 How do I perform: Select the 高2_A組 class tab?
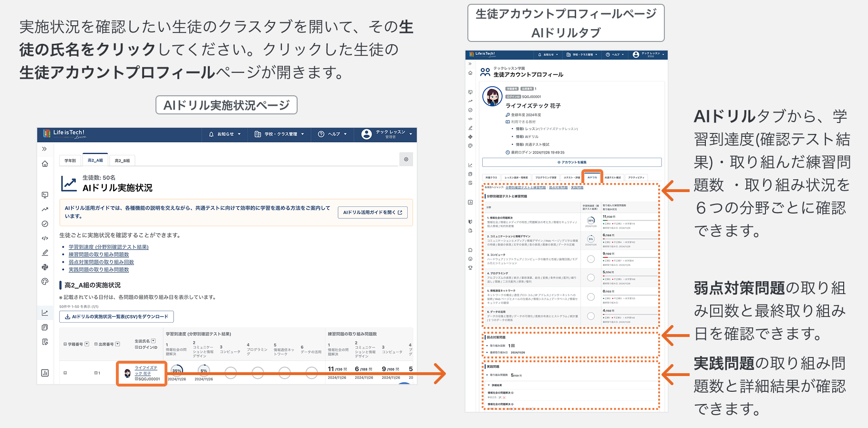point(95,160)
